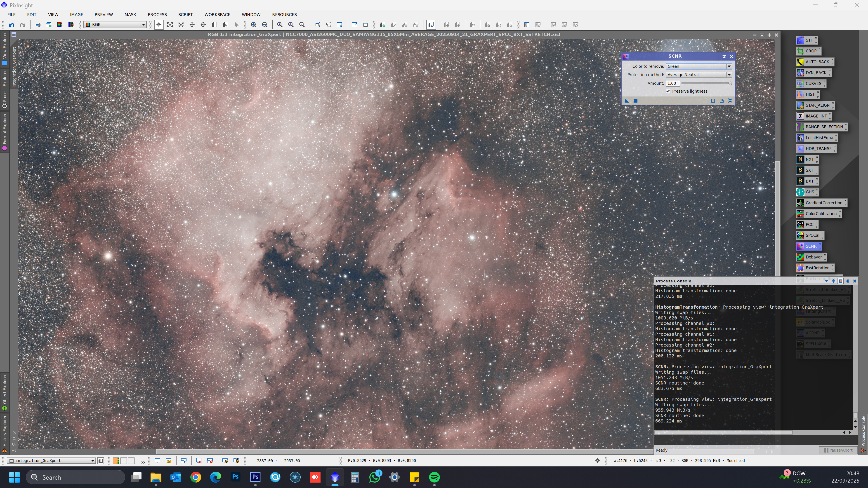Expand the integration_GraXpert view selector

92,461
